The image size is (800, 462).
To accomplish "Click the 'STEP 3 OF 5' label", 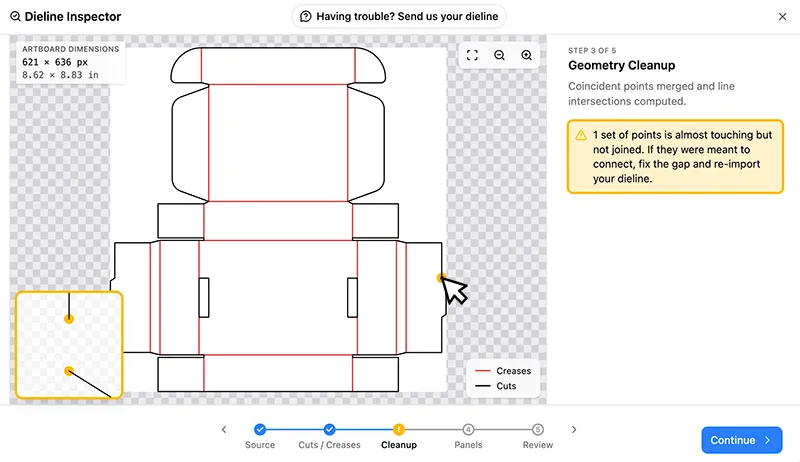I will (592, 50).
